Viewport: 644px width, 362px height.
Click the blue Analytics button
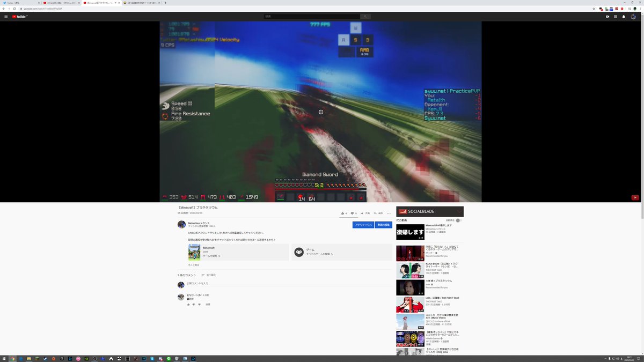(x=363, y=225)
